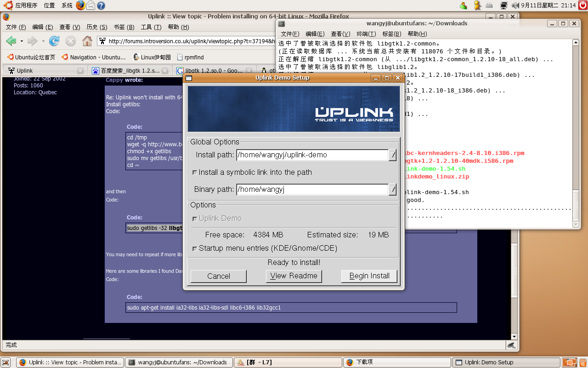This screenshot has width=588, height=368.
Task: Open the 系统 system menu
Action: pos(67,6)
